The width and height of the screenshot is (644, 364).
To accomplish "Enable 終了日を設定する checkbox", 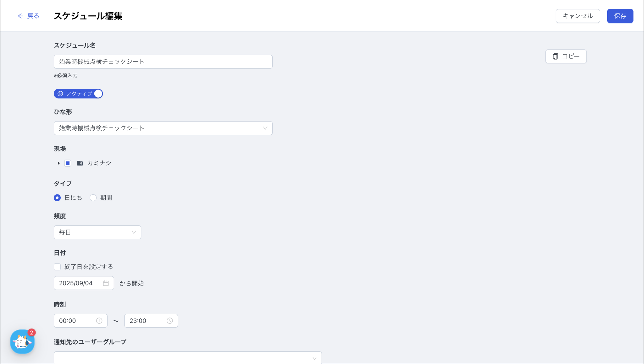I will pos(57,267).
